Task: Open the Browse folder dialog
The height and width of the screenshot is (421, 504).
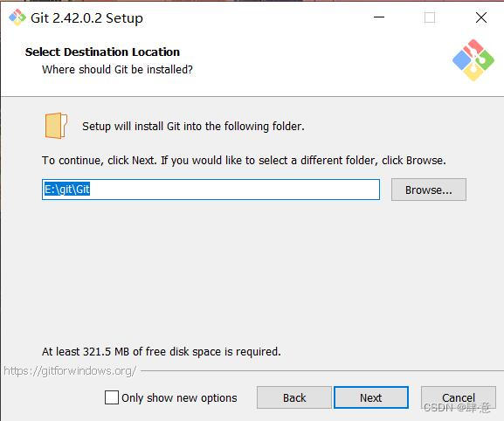Action: [429, 190]
